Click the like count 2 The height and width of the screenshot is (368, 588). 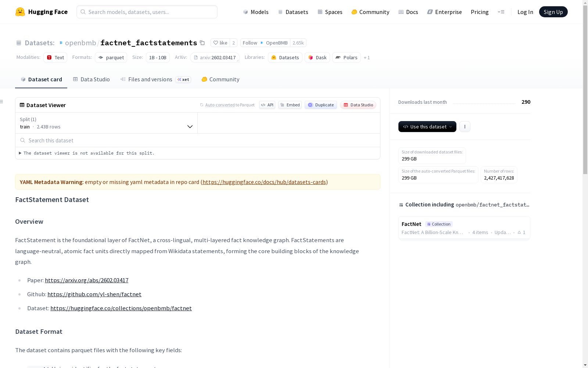(x=233, y=43)
